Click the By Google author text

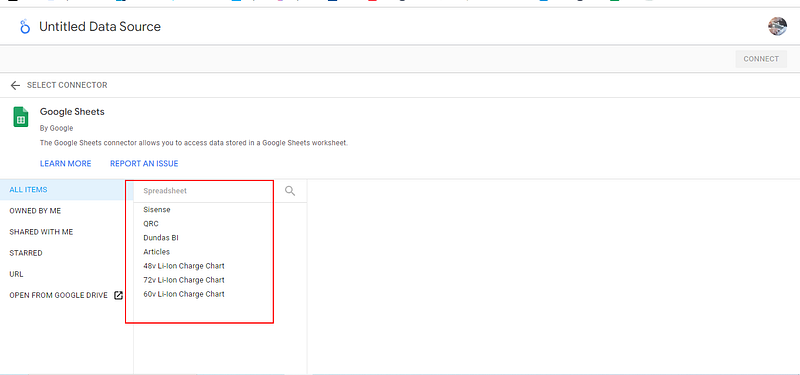[57, 128]
